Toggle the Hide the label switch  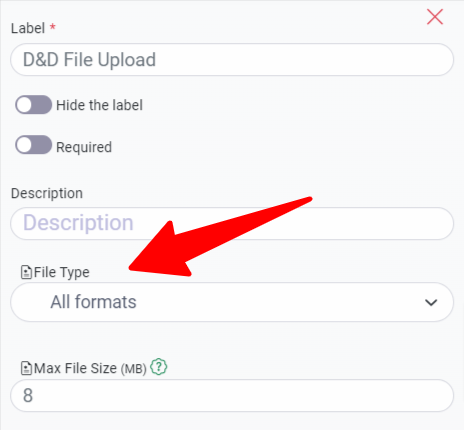click(x=33, y=105)
